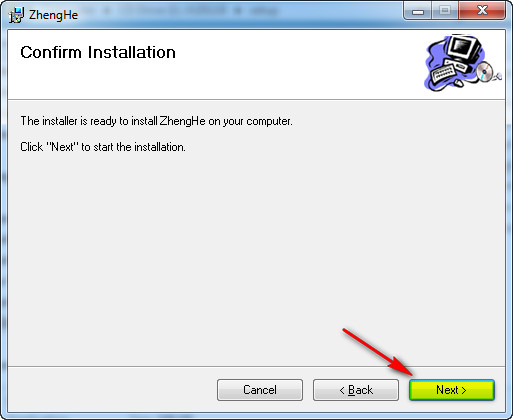Click the Confirm Installation heading

pos(98,52)
